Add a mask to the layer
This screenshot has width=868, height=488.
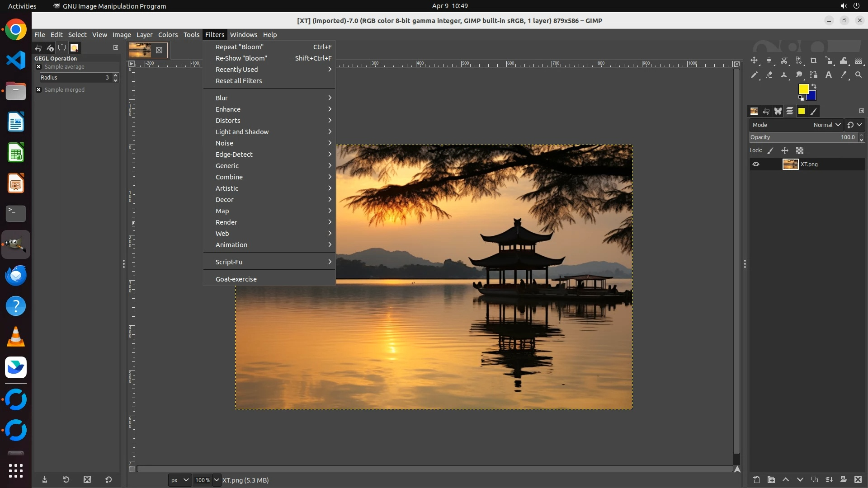click(x=843, y=479)
